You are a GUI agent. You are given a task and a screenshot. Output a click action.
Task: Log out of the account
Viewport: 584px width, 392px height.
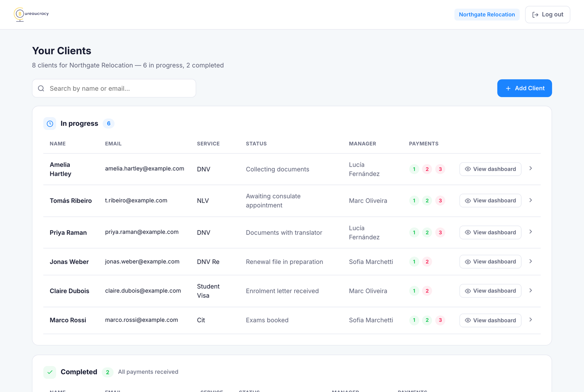click(x=547, y=15)
